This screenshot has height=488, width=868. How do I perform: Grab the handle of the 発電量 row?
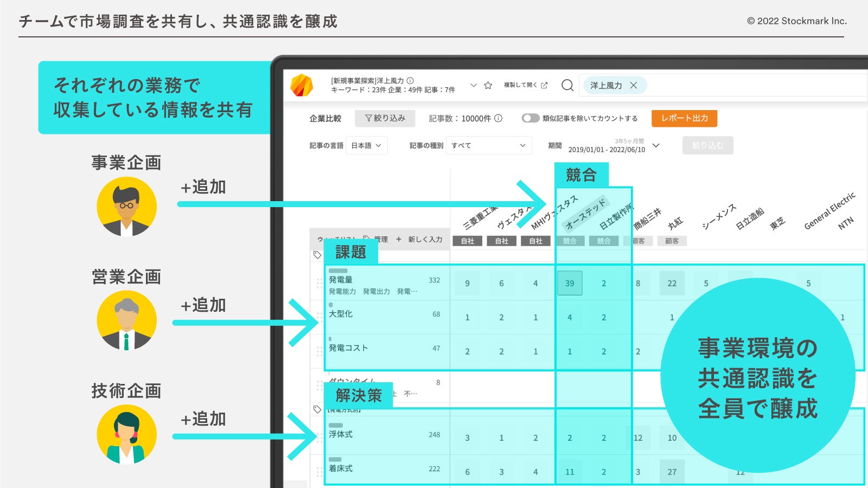click(319, 283)
